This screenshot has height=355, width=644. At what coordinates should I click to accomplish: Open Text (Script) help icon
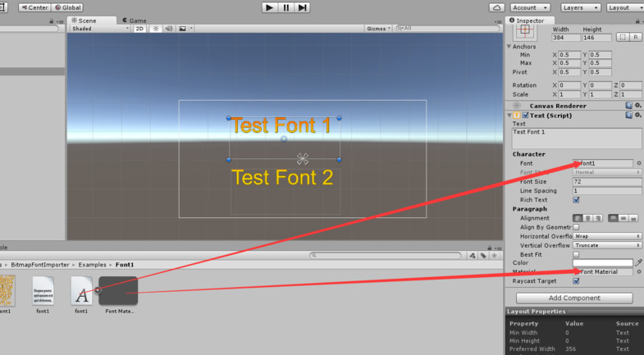[x=628, y=116]
